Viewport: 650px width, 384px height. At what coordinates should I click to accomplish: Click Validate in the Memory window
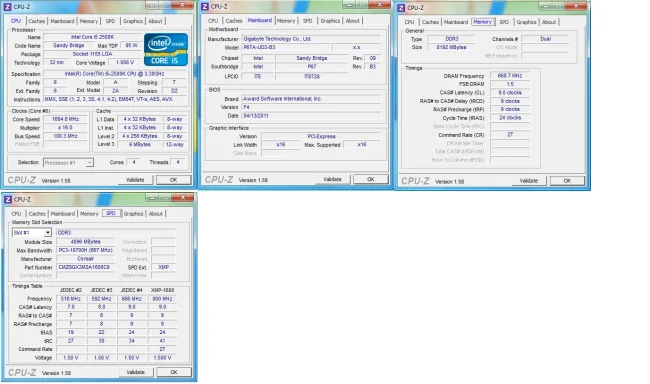[529, 181]
